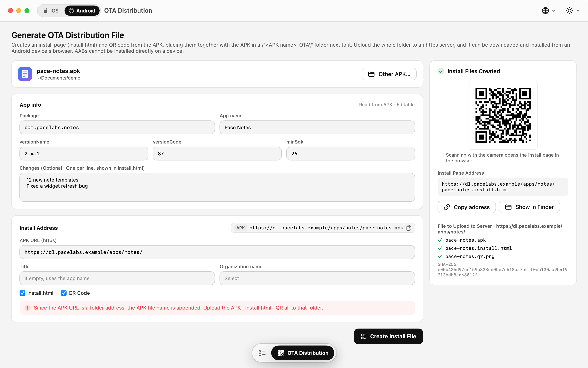
Task: Click the minSdk field 26
Action: pyautogui.click(x=350, y=154)
